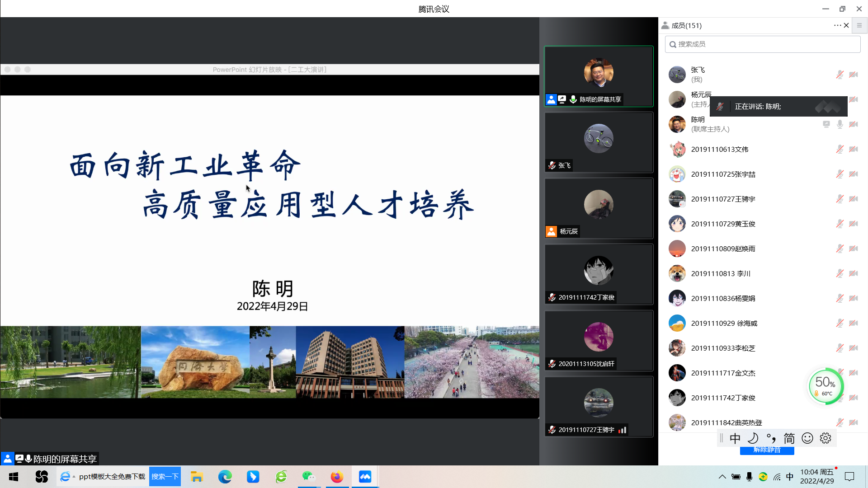Toggle 张飞's disabled camera in member list
This screenshot has height=488, width=868.
click(854, 75)
